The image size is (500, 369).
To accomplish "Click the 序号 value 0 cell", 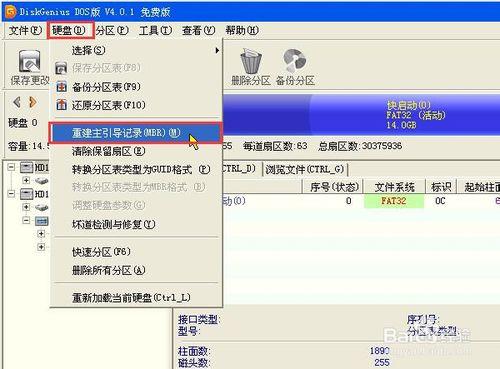I will click(x=348, y=201).
